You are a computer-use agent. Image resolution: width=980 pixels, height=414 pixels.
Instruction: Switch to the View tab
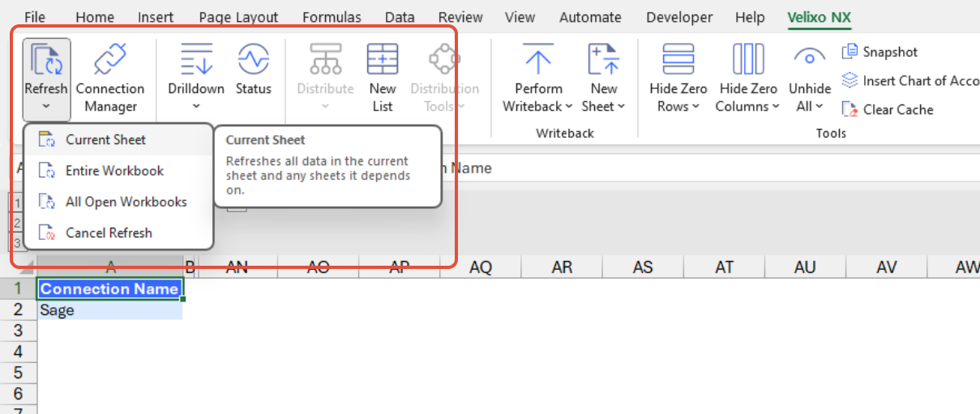click(x=520, y=17)
